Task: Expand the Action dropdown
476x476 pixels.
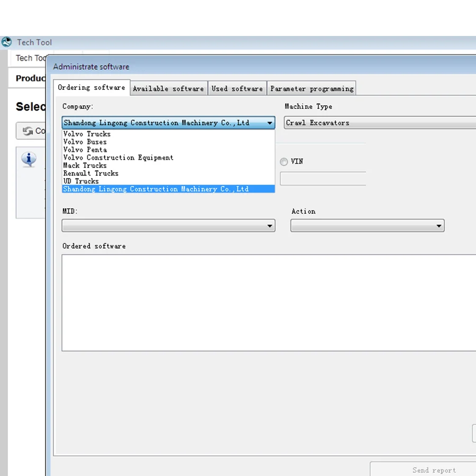Action: [x=438, y=226]
